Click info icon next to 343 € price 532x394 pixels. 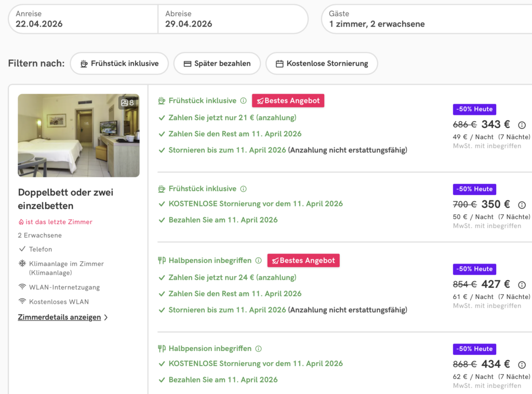(522, 125)
